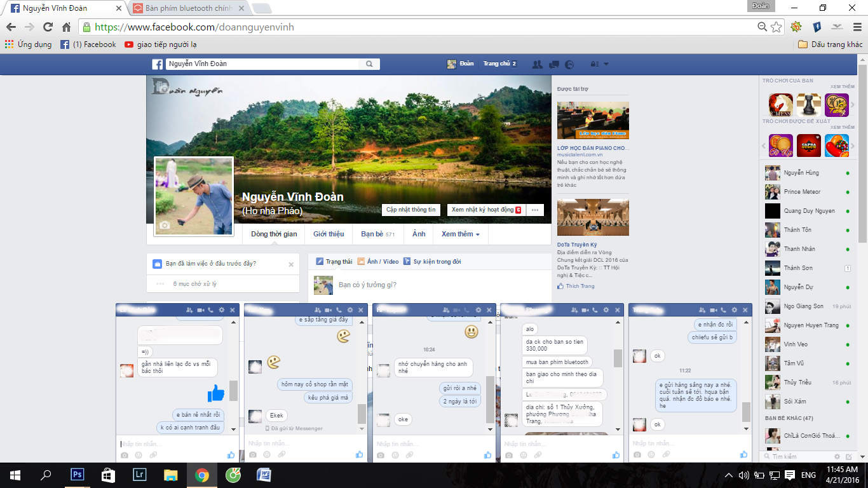This screenshot has height=488, width=868.
Task: Click search magnifier in Facebook search box
Action: tap(369, 64)
